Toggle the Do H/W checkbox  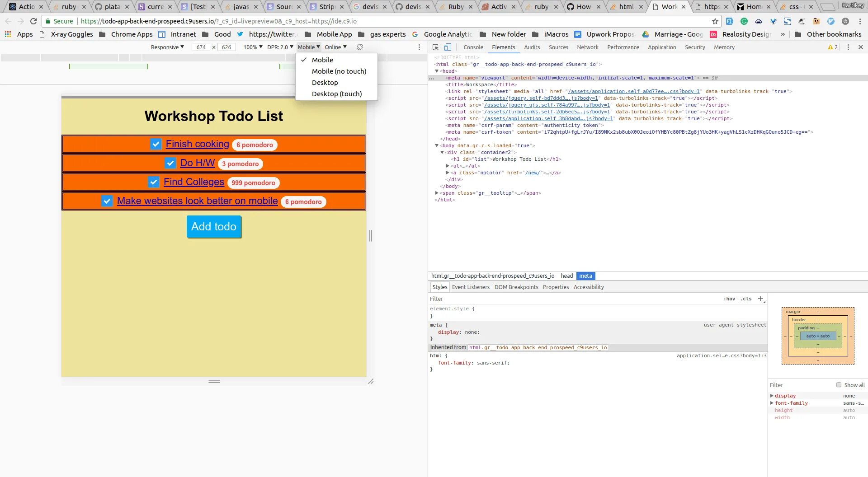[170, 163]
